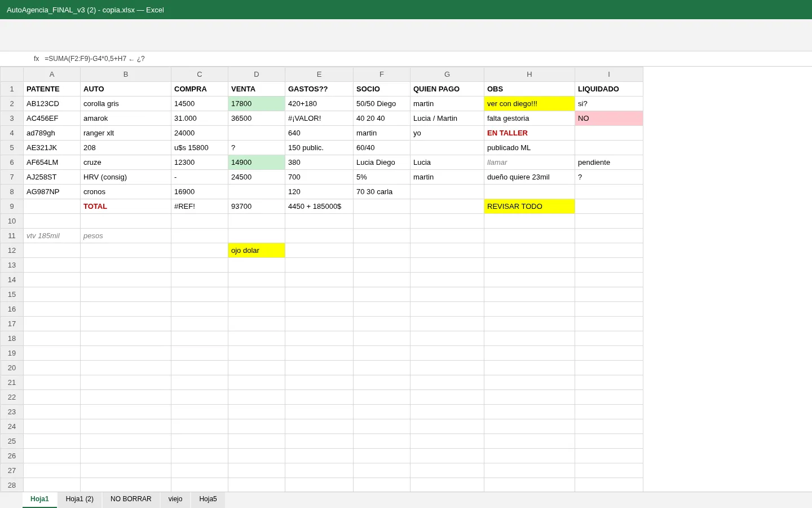Select the 93700 total venta cell
The image size is (812, 508).
pyautogui.click(x=257, y=207)
